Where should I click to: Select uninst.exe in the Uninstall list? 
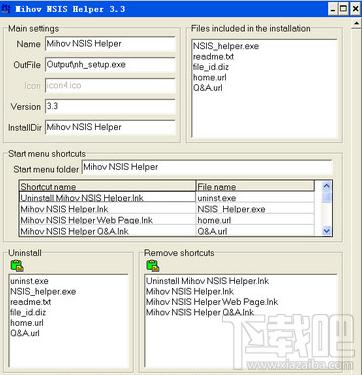29,281
